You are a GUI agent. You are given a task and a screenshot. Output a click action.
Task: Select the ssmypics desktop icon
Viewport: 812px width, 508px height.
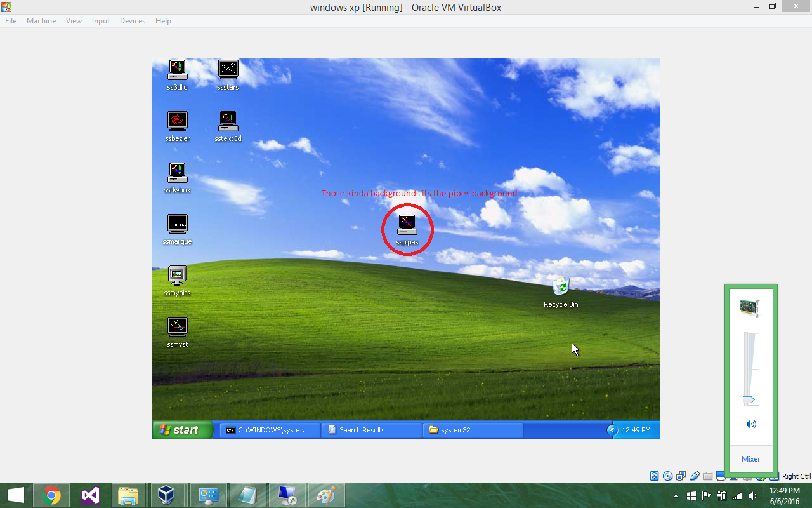[x=177, y=280]
